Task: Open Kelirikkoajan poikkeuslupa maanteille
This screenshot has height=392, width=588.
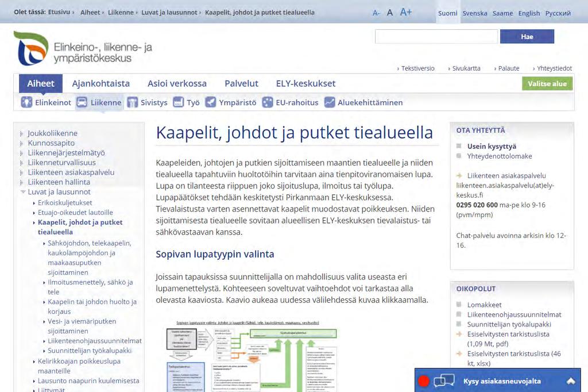Action: (79, 366)
